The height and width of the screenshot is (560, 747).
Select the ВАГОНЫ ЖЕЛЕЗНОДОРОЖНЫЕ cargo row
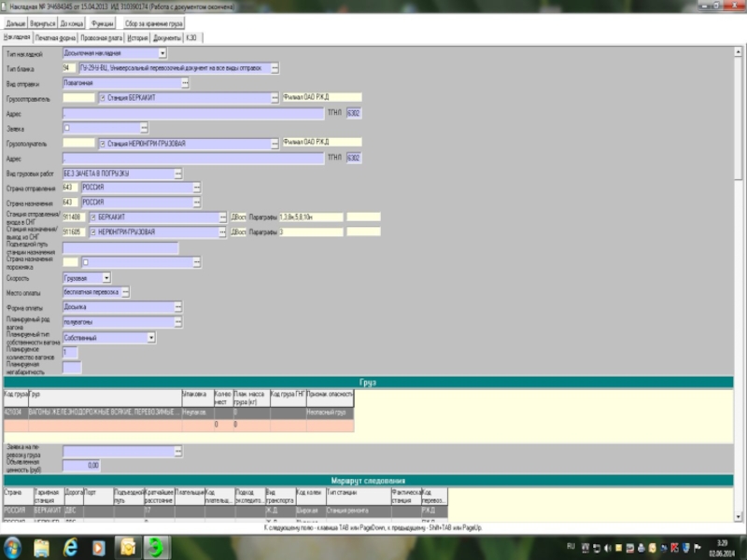[103, 412]
